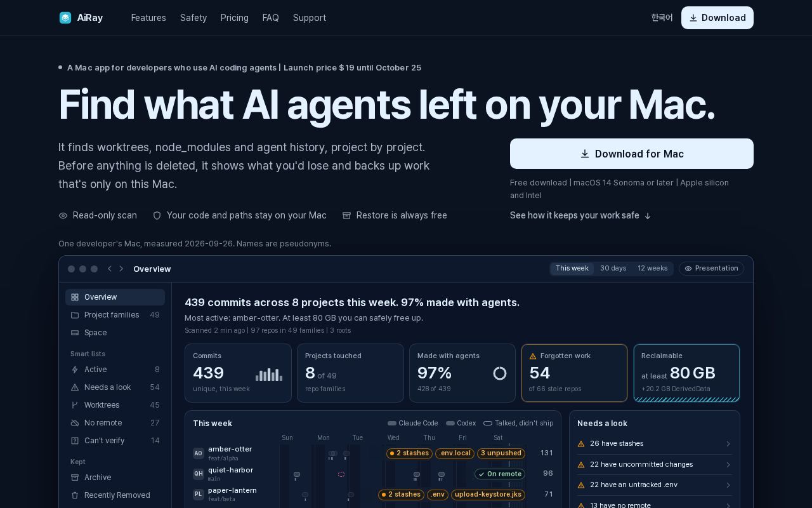This screenshot has height=508, width=812.
Task: Open the Pricing nav menu item
Action: (235, 18)
